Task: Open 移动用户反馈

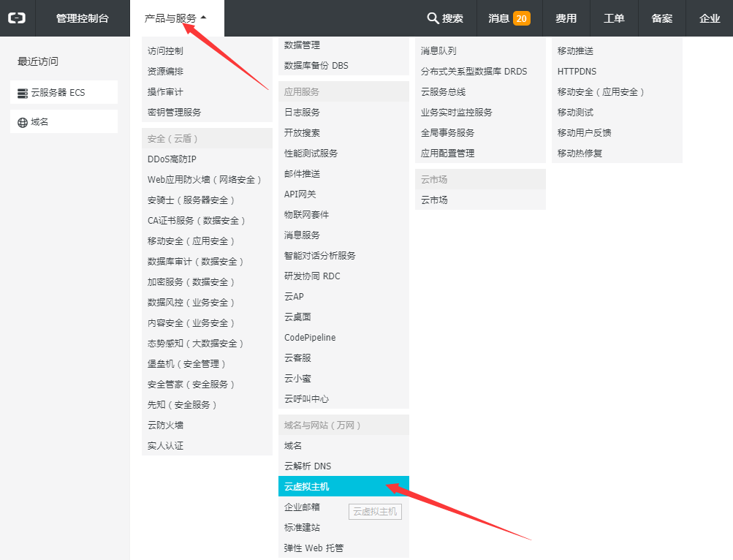Action: coord(585,133)
